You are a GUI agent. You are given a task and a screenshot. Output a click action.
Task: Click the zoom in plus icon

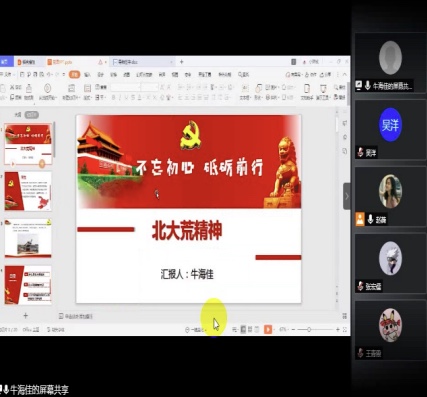[338, 329]
